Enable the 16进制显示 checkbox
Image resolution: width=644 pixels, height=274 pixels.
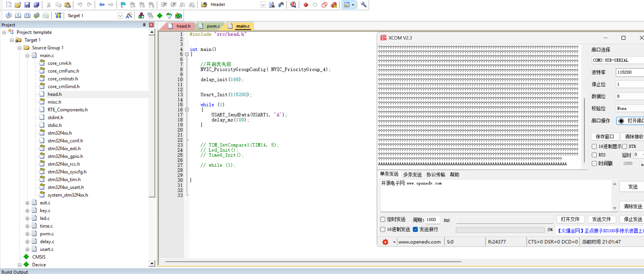(x=594, y=146)
